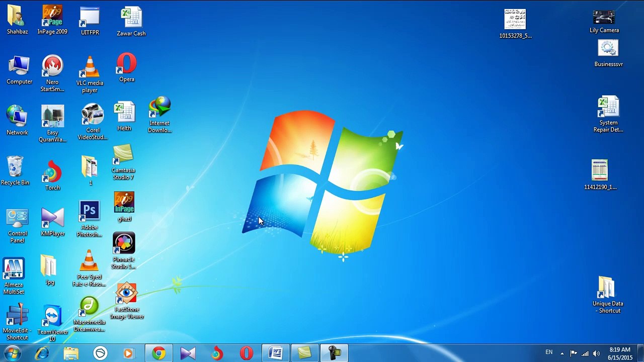Select the Helth Excel file

click(124, 117)
